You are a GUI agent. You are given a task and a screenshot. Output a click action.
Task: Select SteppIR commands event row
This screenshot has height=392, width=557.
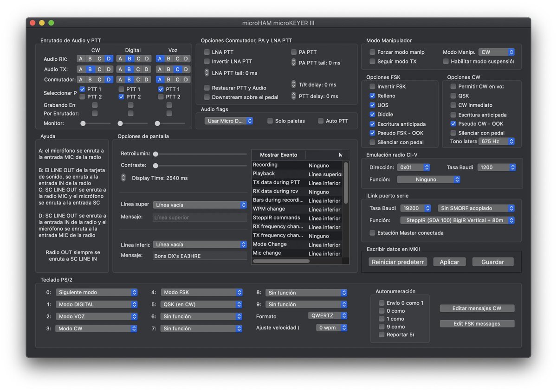coord(297,218)
